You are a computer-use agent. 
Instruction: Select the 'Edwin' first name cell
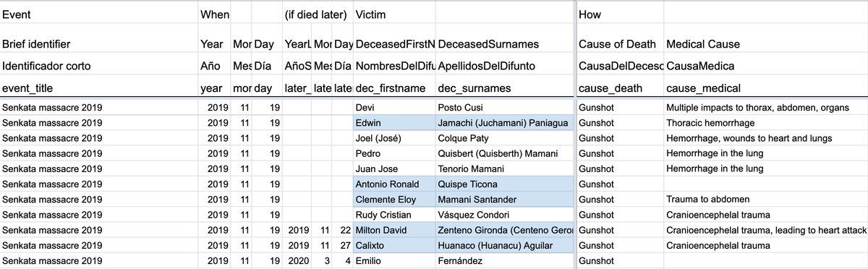[394, 122]
